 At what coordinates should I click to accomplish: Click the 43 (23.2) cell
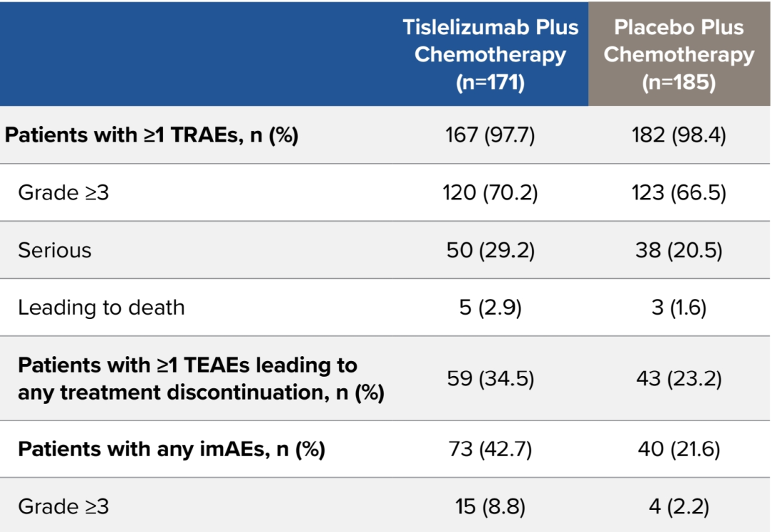click(679, 378)
